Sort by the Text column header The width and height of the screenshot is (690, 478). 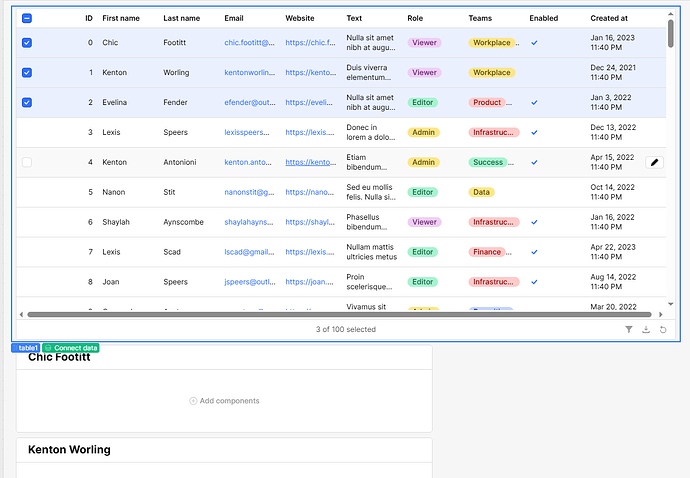pos(354,18)
